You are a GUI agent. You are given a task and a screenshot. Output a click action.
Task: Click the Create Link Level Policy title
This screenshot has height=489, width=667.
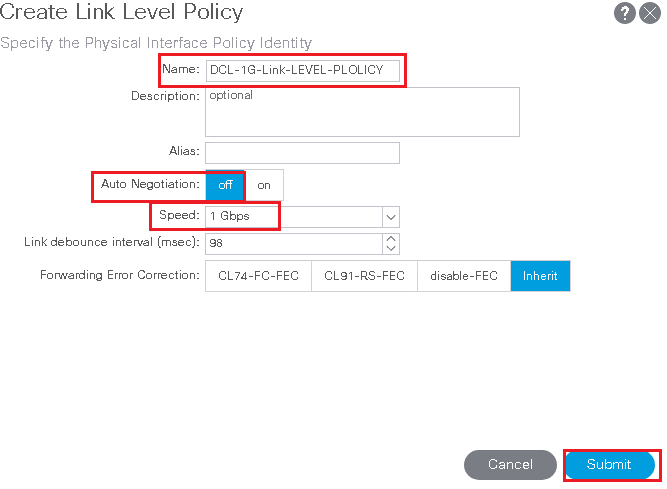122,12
